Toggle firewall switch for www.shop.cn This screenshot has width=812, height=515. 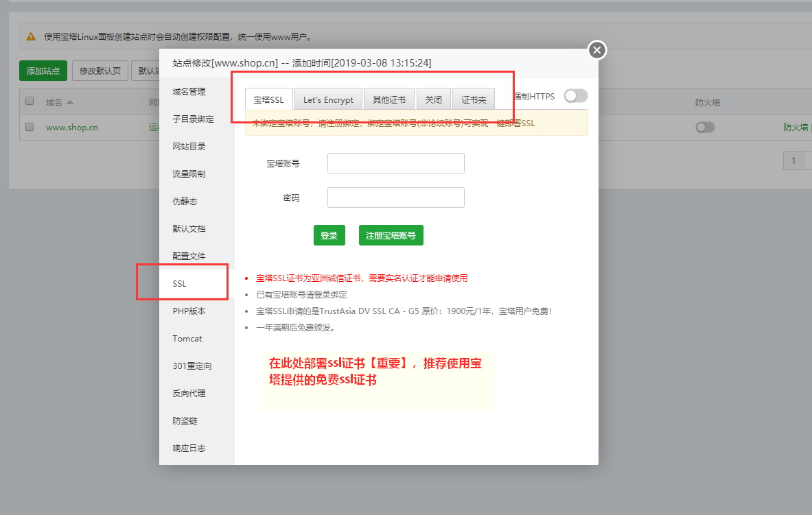(704, 127)
